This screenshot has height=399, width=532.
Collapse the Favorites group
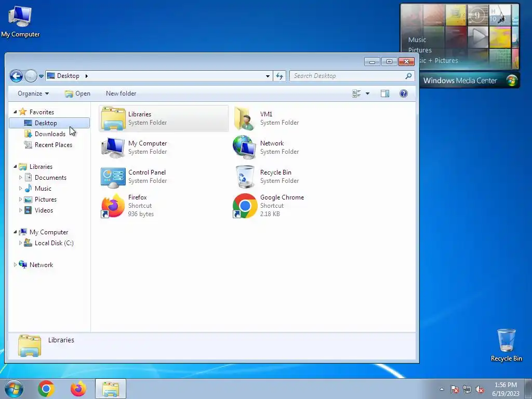coord(15,112)
